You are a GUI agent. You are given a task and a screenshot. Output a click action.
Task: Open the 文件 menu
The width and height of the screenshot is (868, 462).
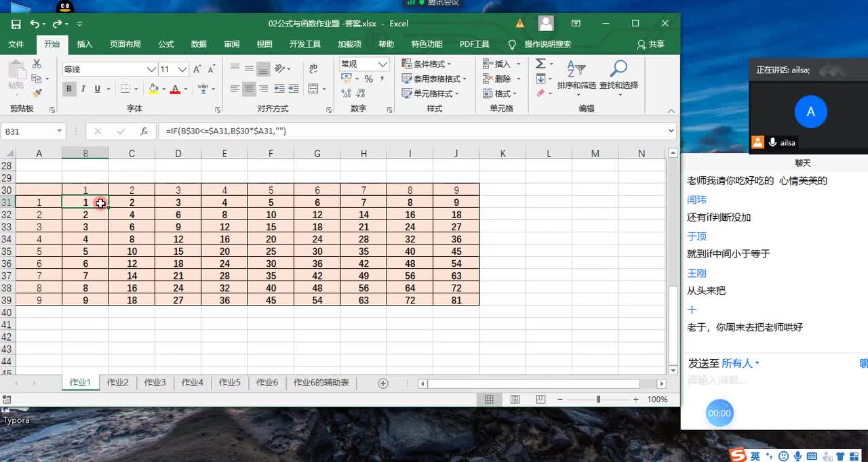16,44
